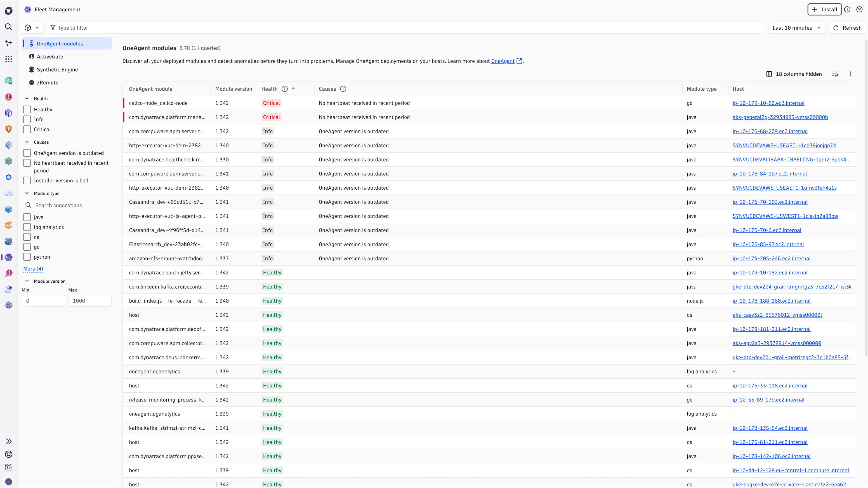Check the java module type checkbox
The height and width of the screenshot is (488, 868).
tap(27, 217)
